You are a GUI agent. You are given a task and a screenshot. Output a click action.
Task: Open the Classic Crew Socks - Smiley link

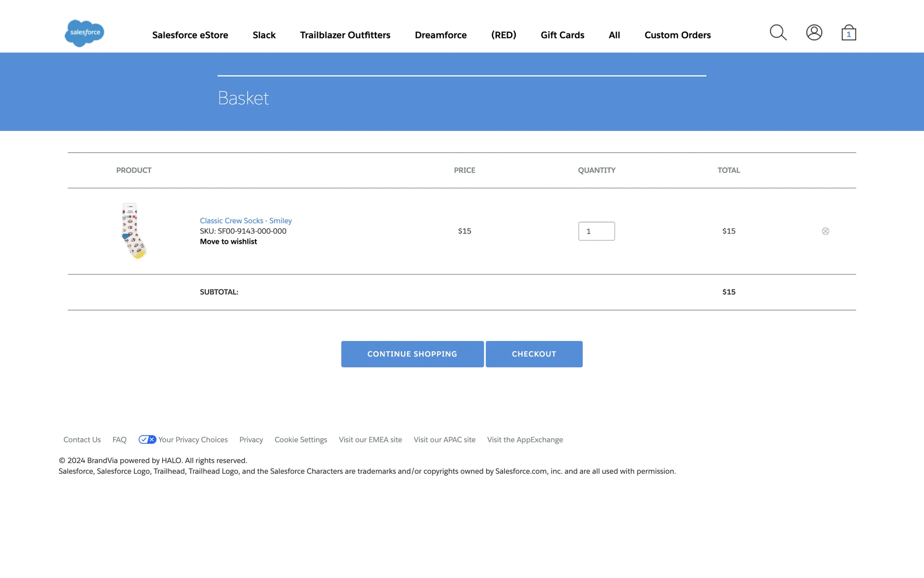pos(245,221)
